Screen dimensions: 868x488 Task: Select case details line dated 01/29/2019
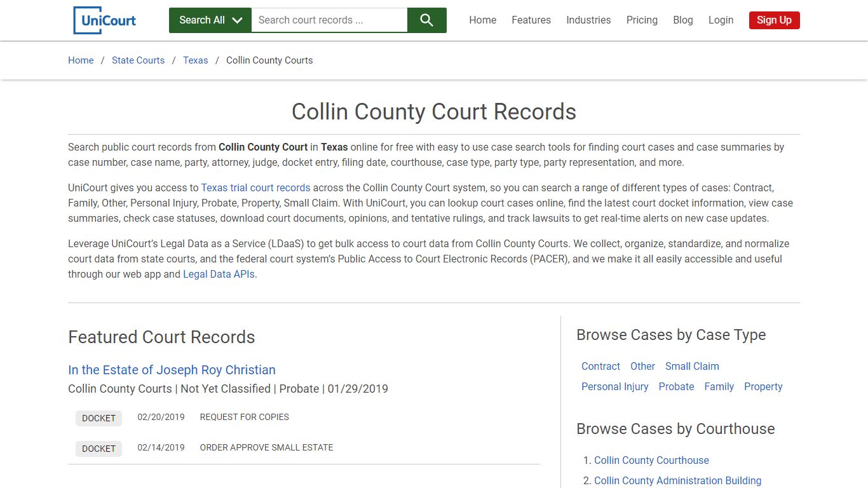pyautogui.click(x=228, y=389)
